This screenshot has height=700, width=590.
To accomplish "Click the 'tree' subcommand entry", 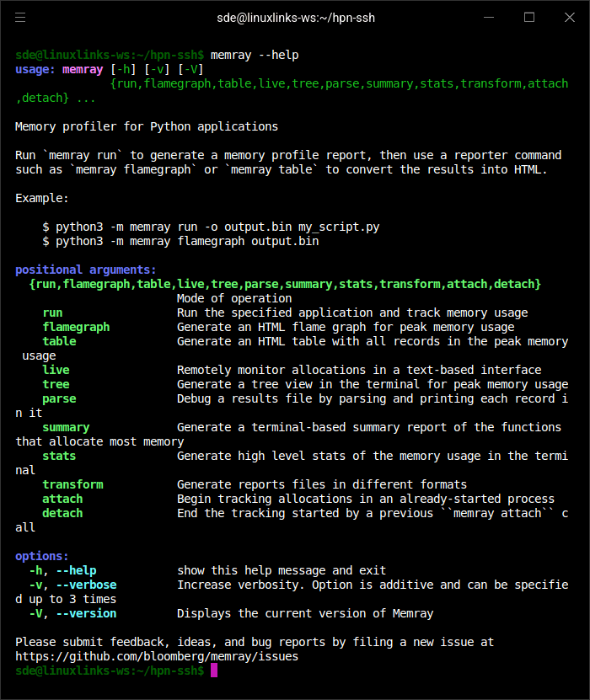I will (x=56, y=384).
